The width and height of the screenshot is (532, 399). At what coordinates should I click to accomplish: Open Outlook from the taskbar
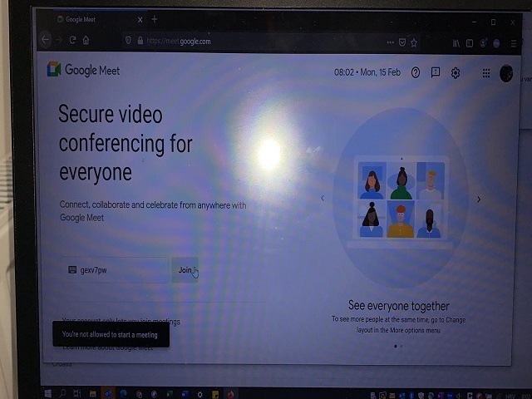[x=108, y=394]
